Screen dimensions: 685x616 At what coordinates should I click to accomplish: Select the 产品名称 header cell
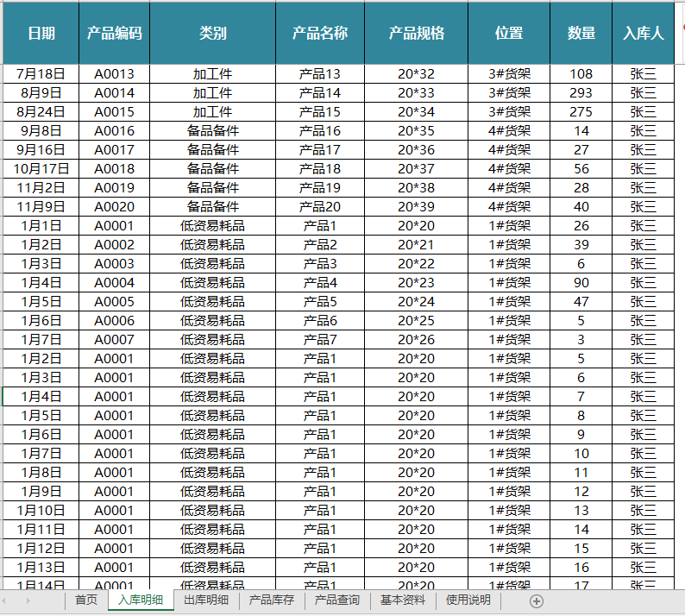click(320, 33)
